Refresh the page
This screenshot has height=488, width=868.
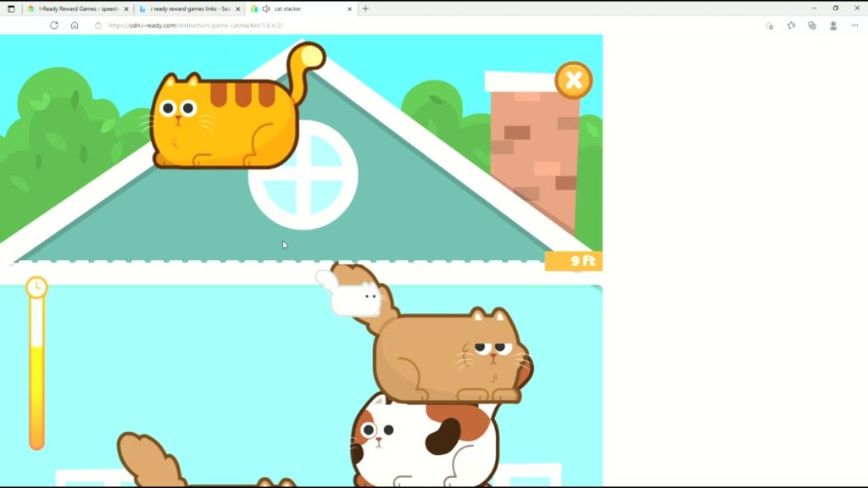[x=53, y=25]
